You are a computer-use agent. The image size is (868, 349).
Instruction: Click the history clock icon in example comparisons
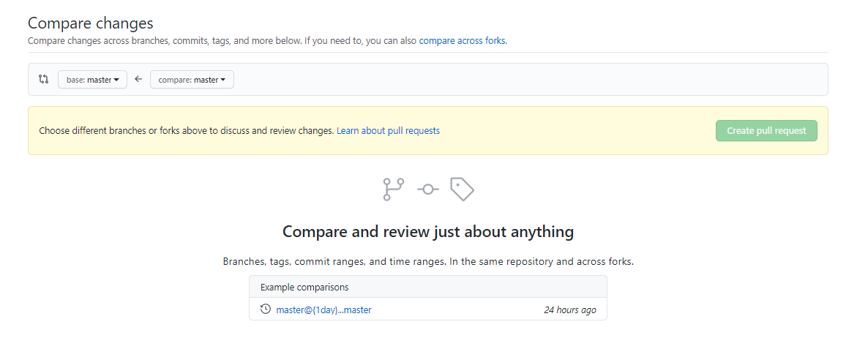pos(266,309)
